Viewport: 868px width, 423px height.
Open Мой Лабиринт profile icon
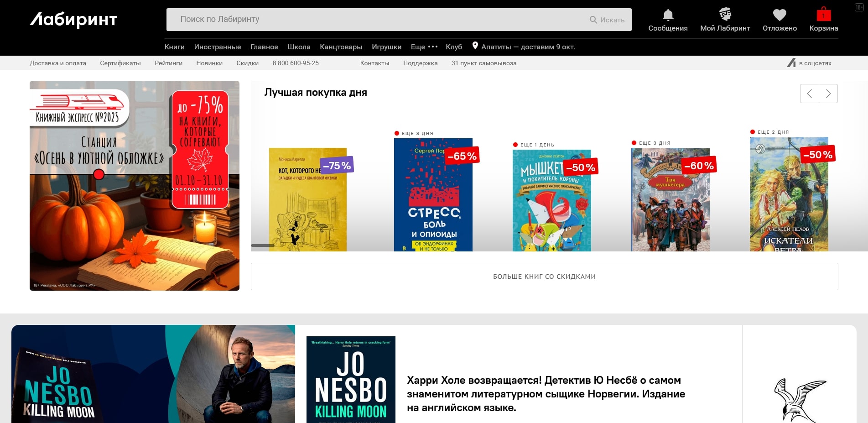click(x=725, y=15)
